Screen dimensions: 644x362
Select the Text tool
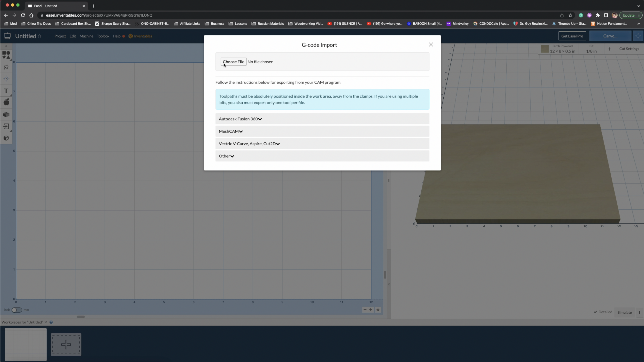(6, 90)
